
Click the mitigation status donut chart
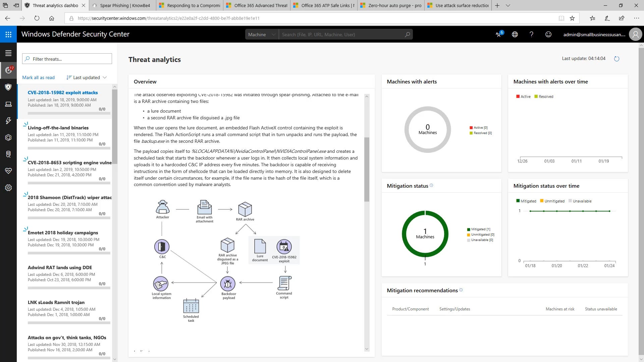[x=425, y=234]
